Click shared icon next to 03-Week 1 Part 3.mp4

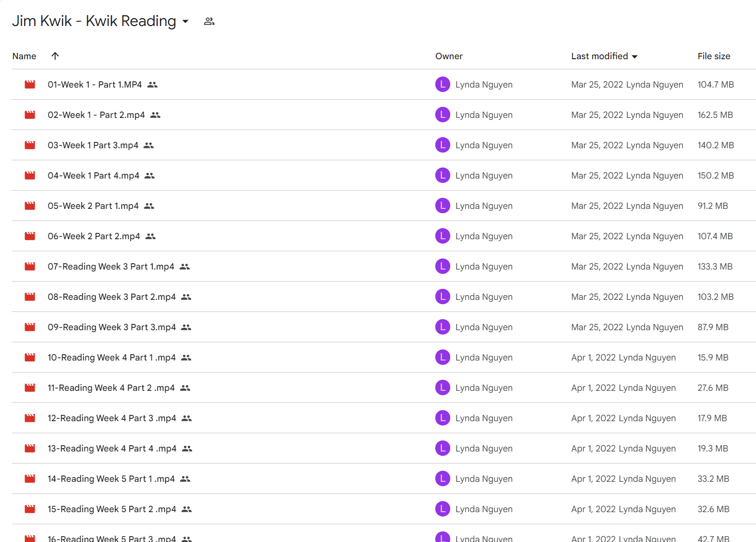point(149,145)
